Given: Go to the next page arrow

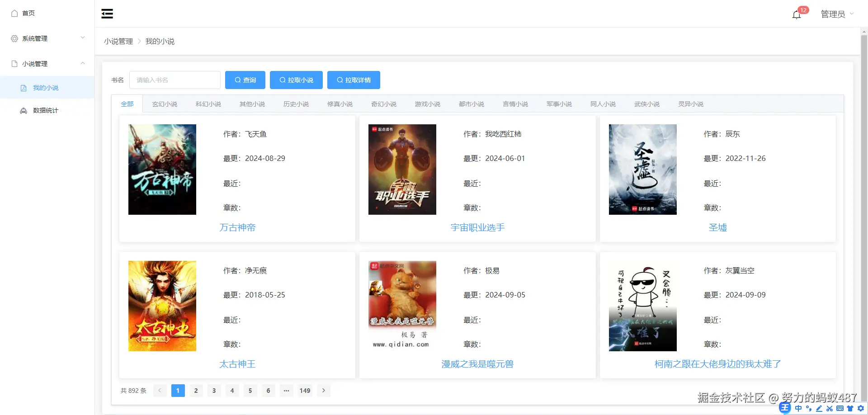Looking at the screenshot, I should click(x=324, y=391).
